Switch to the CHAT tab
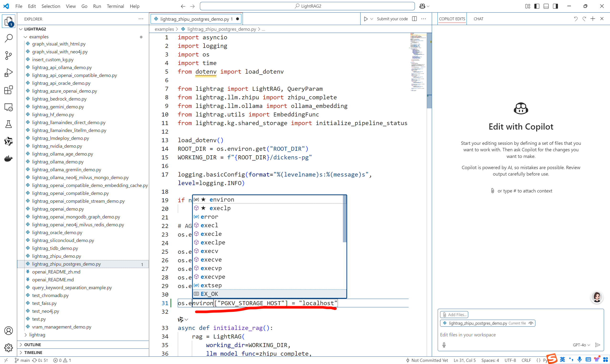The width and height of the screenshot is (610, 364). pyautogui.click(x=478, y=19)
